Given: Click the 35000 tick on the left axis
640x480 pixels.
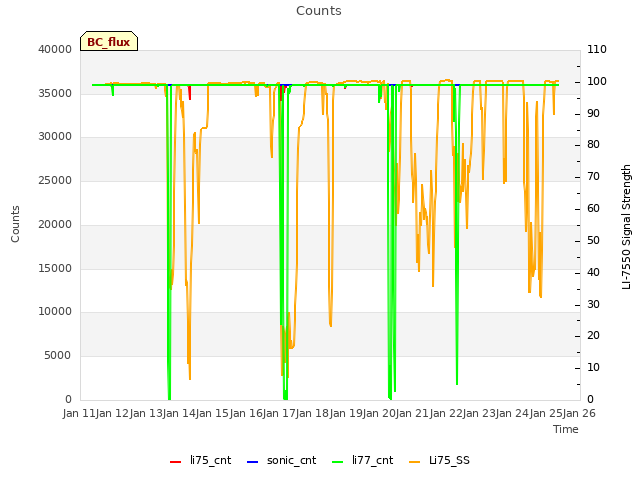Looking at the screenshot, I should pyautogui.click(x=55, y=93).
